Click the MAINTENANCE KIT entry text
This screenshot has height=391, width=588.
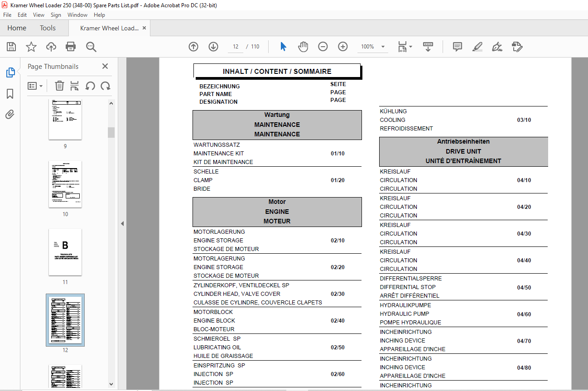(x=219, y=154)
